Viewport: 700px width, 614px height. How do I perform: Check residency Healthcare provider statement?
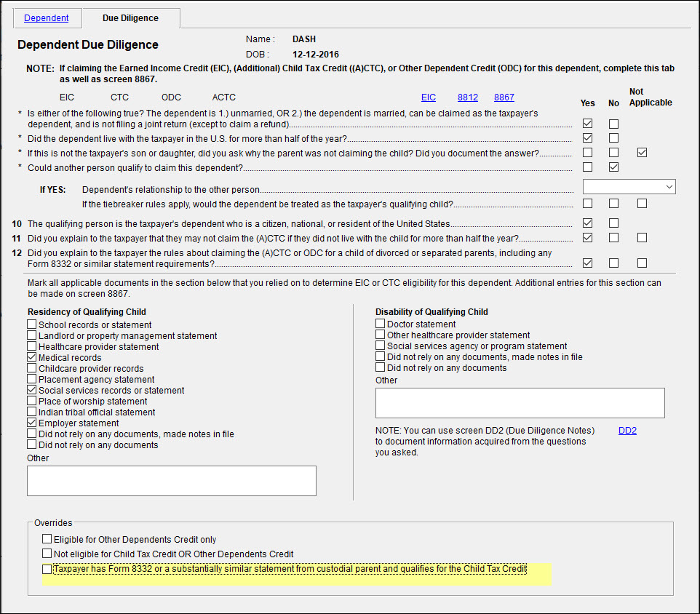coord(32,346)
